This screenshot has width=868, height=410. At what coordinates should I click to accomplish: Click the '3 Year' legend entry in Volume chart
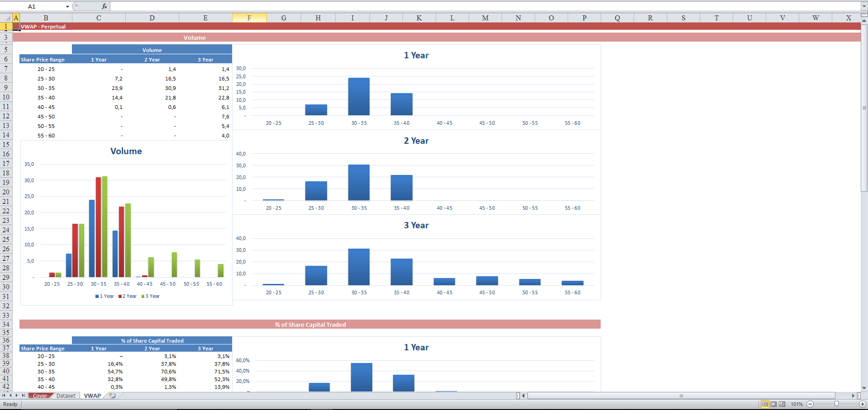click(x=151, y=296)
